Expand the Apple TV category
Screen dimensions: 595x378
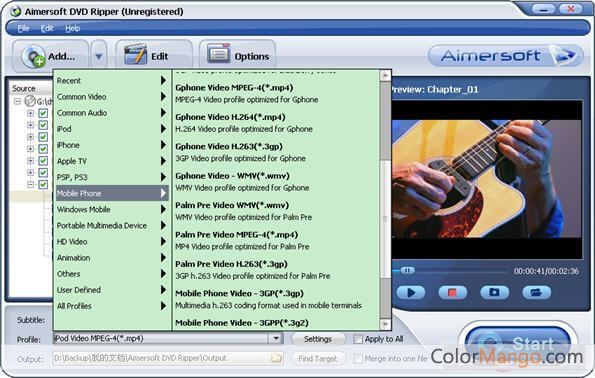(x=112, y=161)
